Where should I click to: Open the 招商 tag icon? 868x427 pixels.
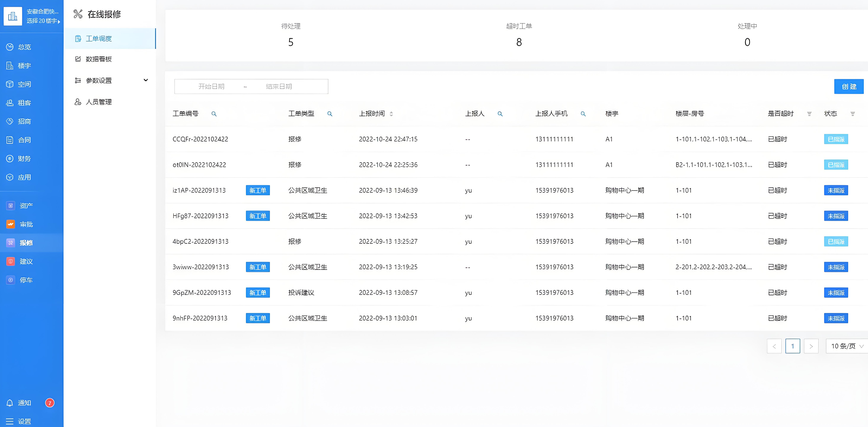(x=10, y=121)
